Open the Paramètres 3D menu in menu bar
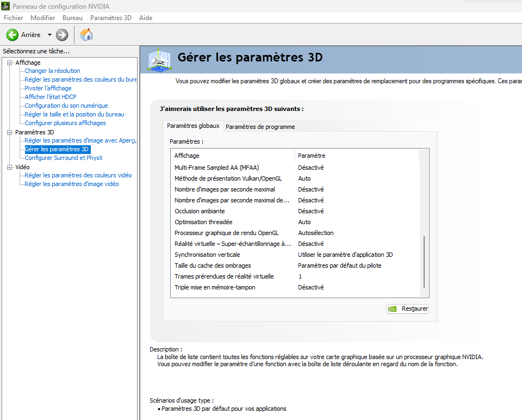522x420 pixels. [110, 18]
